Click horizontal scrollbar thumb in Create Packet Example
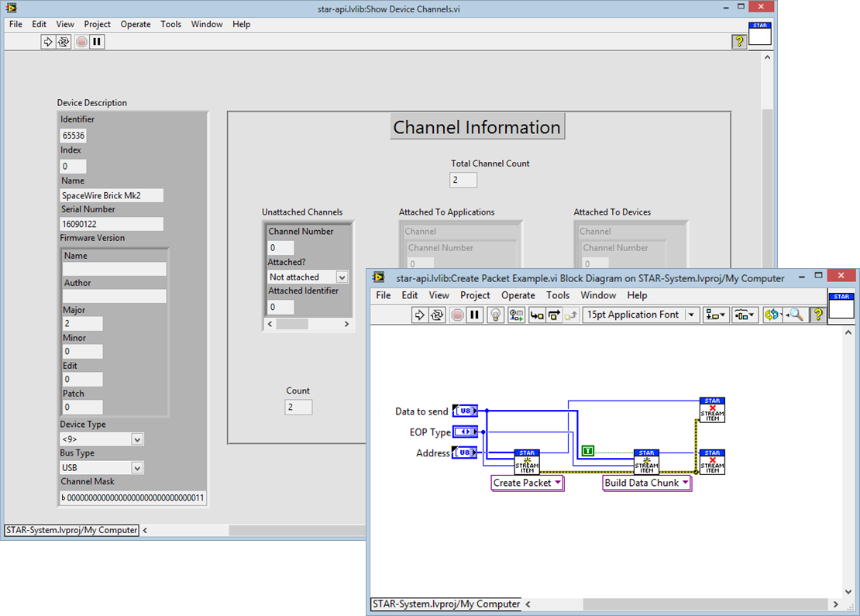The height and width of the screenshot is (616, 860). click(x=705, y=604)
